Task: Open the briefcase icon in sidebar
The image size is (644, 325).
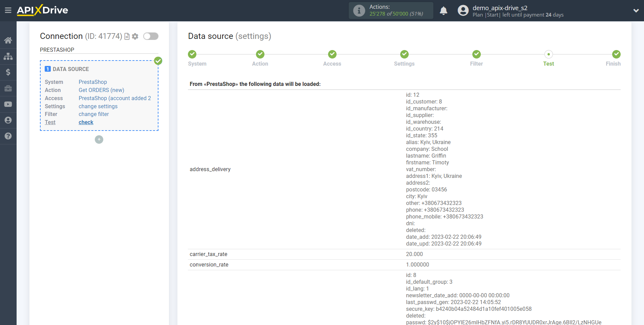Action: click(x=8, y=88)
